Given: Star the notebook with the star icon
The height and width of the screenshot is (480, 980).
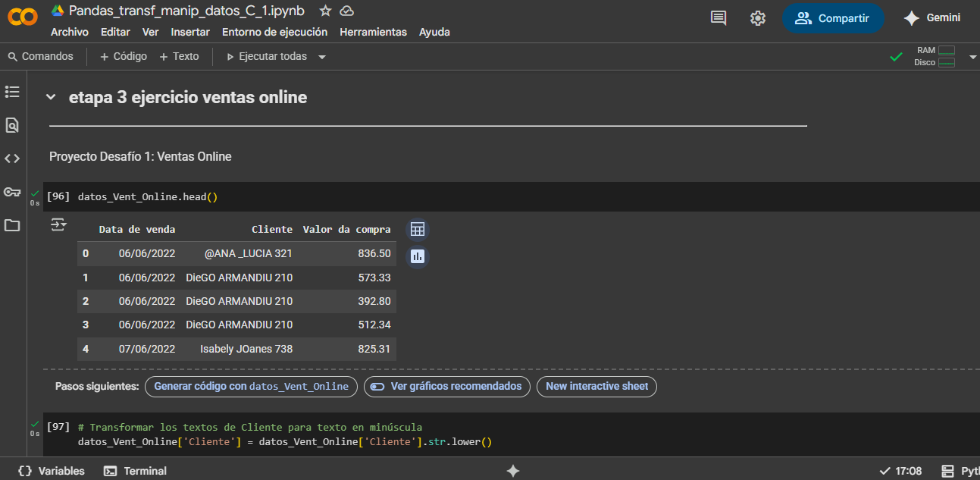Looking at the screenshot, I should [325, 11].
